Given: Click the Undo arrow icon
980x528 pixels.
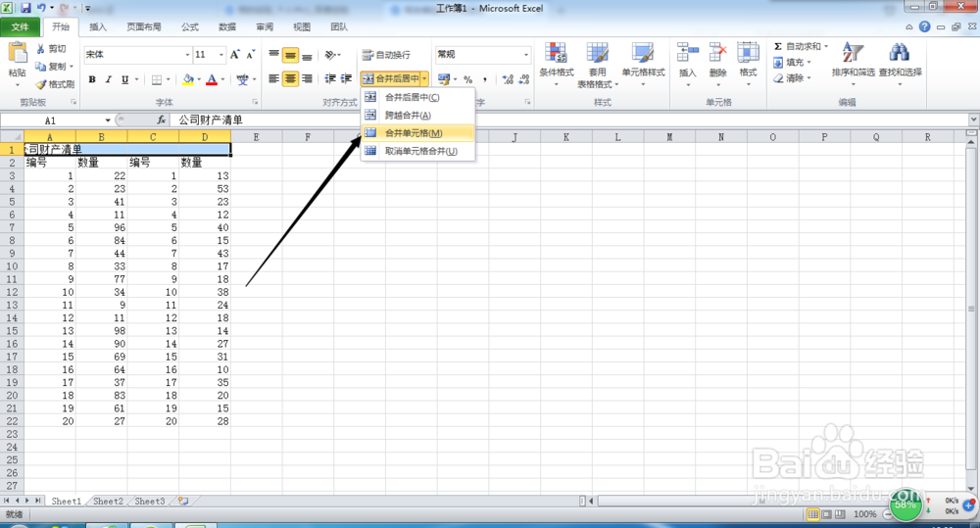Looking at the screenshot, I should click(x=41, y=8).
